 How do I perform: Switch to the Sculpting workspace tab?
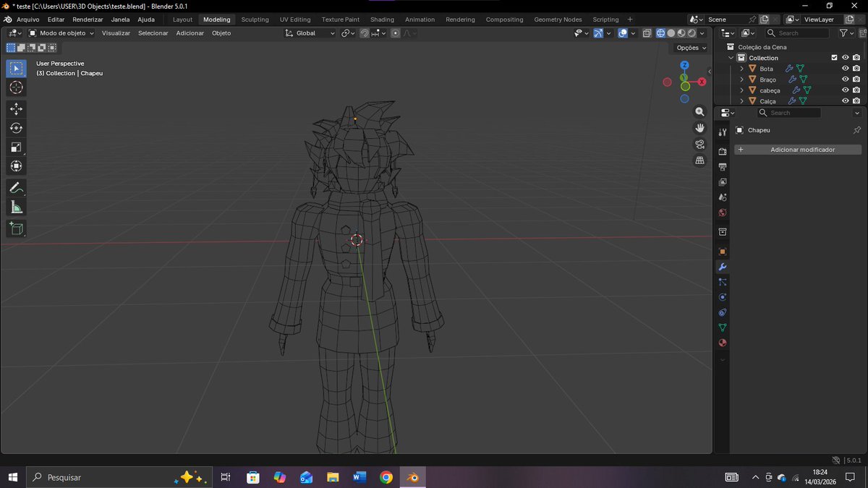[x=255, y=20]
